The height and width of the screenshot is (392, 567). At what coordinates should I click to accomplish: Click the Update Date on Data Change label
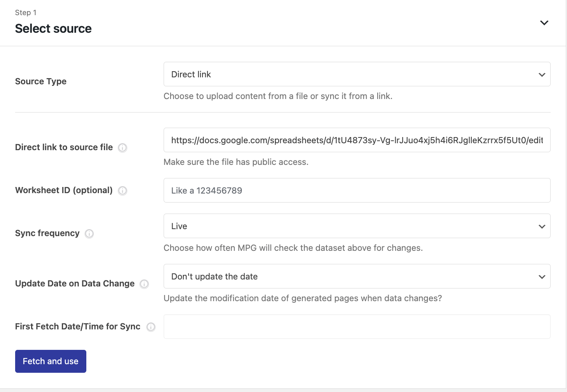tap(75, 284)
